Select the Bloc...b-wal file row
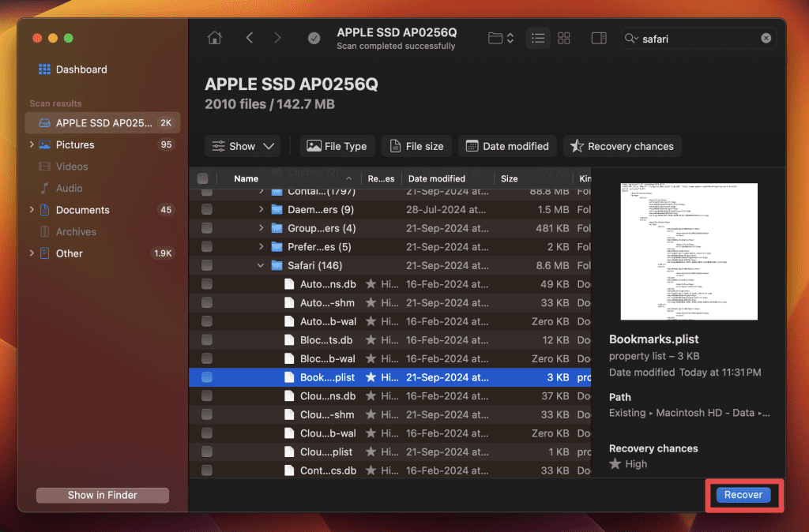Screen dimensions: 809x532 (390, 358)
